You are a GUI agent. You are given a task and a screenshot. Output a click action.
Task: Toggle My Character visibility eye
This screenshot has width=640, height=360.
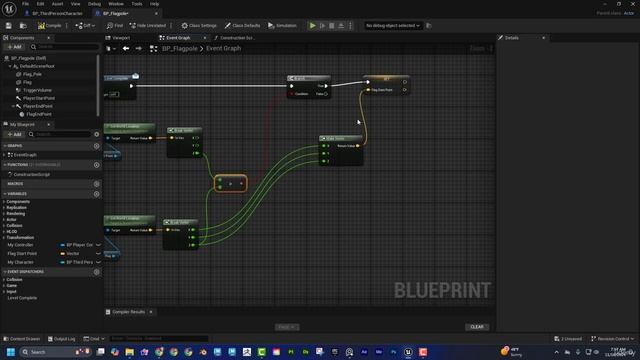click(x=98, y=262)
